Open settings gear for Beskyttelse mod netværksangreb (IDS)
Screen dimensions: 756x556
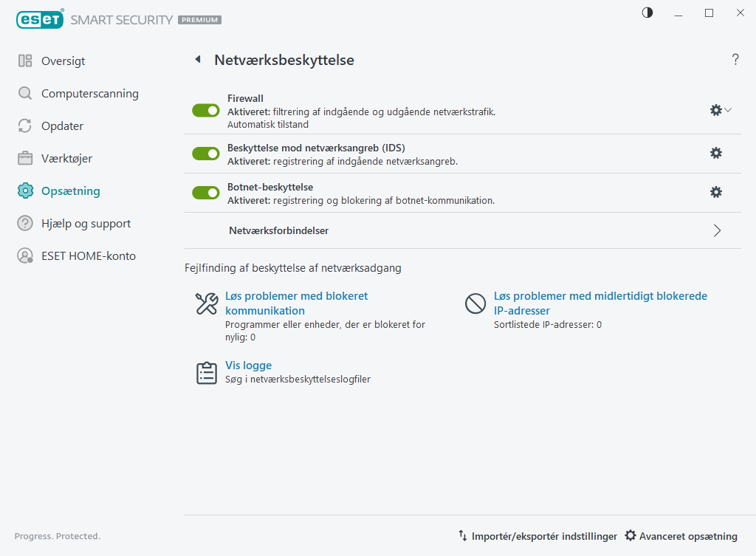pos(715,153)
